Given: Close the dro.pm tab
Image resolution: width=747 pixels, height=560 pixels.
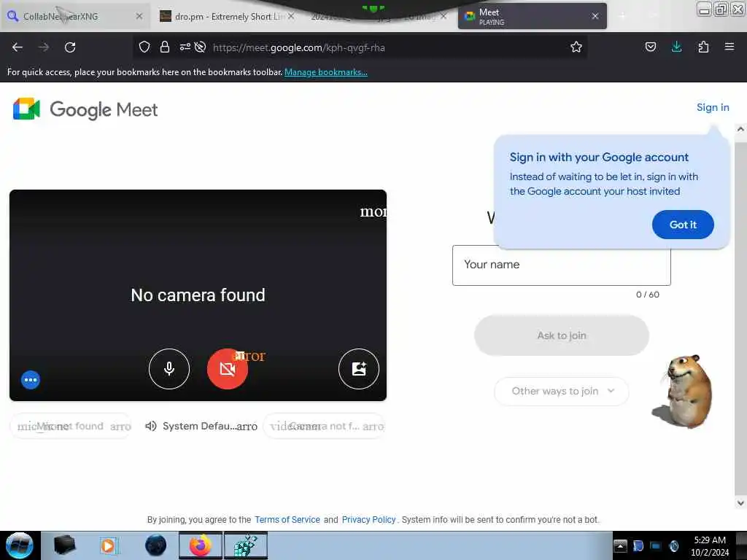Looking at the screenshot, I should pos(291,16).
